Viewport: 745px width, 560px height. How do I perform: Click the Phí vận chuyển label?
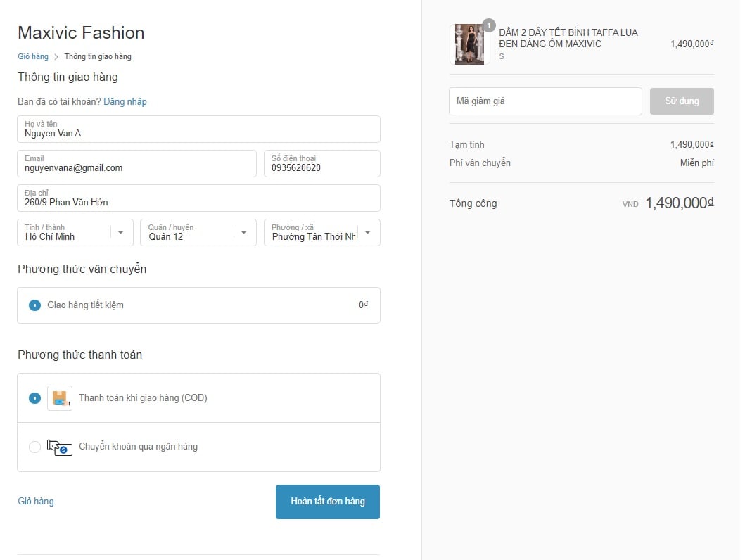(x=480, y=163)
